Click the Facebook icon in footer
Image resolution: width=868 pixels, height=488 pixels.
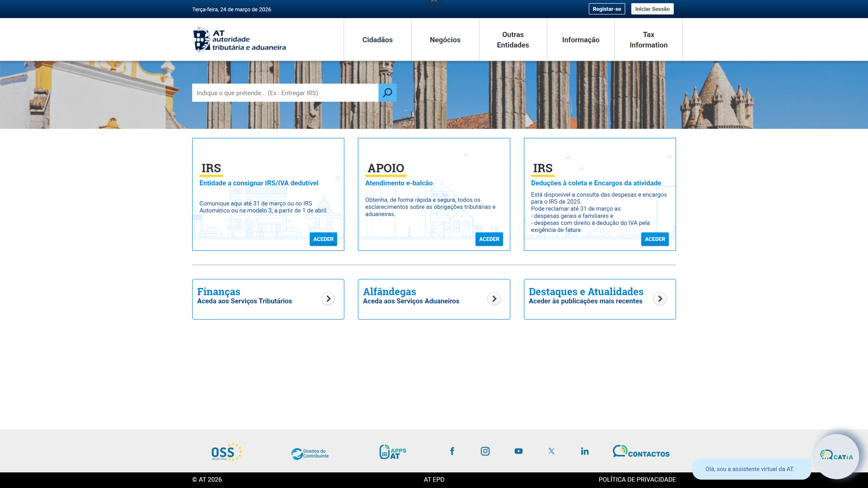(x=452, y=451)
